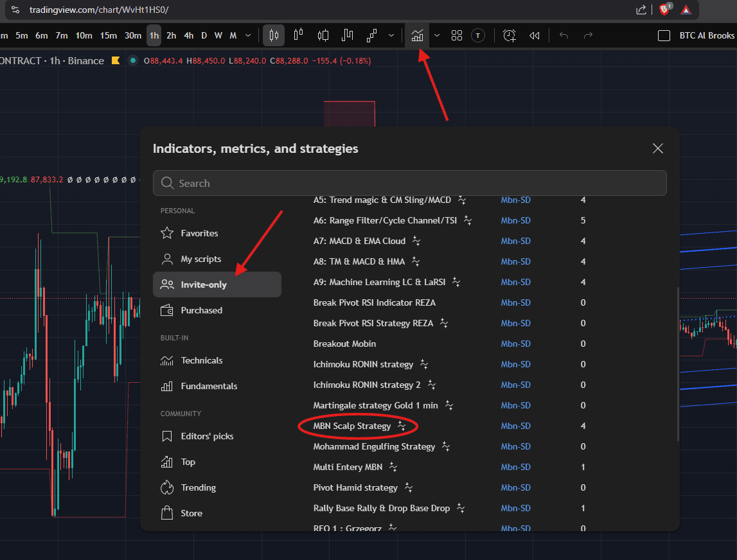Expand the time interval dropdown chevron
This screenshot has width=737, height=560.
[249, 35]
